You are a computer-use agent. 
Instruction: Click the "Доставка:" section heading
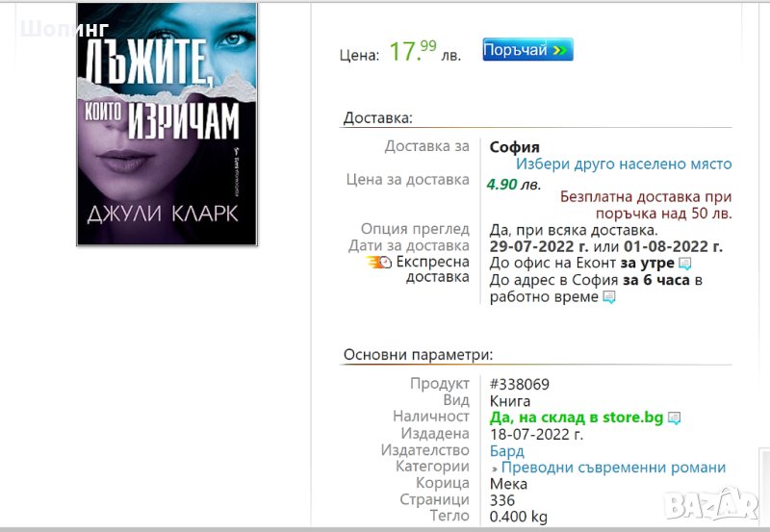tap(378, 118)
